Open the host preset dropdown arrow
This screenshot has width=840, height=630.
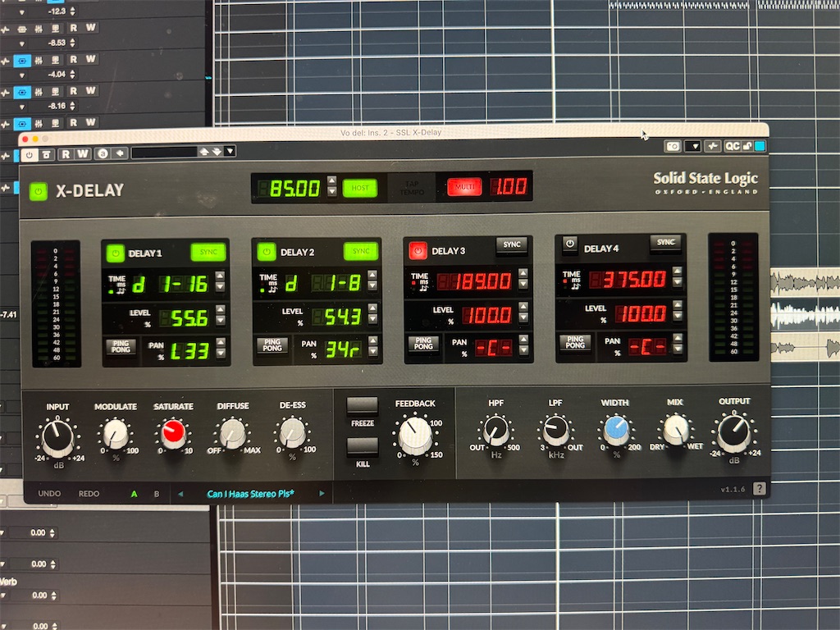coord(230,152)
